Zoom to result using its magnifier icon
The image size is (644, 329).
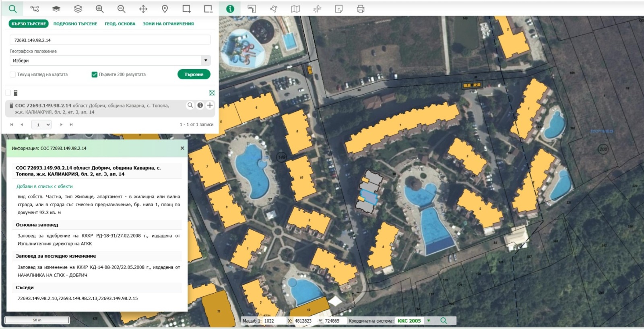tap(190, 105)
